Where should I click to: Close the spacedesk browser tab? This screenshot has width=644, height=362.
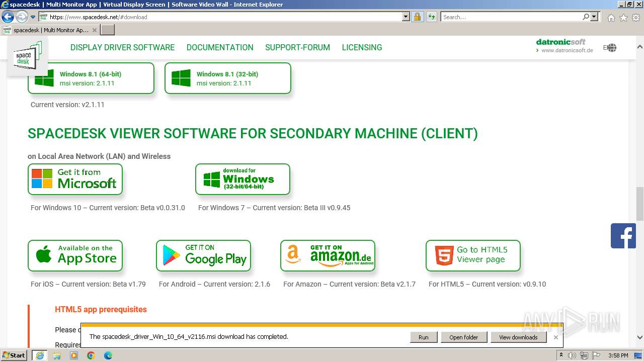95,30
